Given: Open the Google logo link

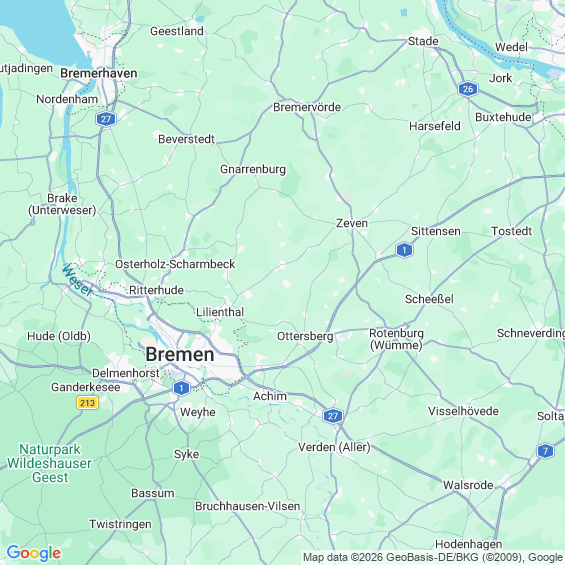Looking at the screenshot, I should [34, 553].
